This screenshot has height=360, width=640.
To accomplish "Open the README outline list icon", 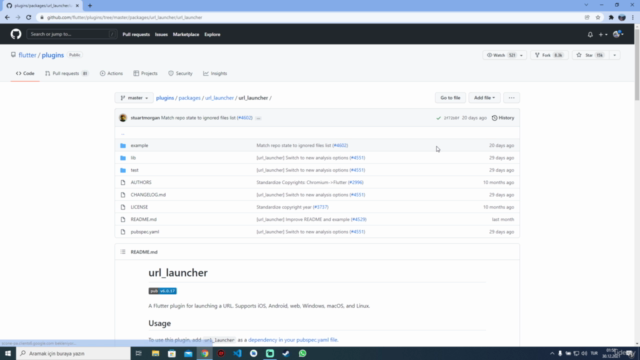I will [x=123, y=252].
